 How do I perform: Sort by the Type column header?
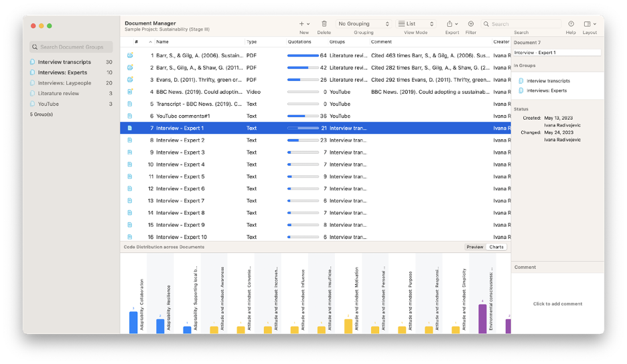tap(251, 41)
